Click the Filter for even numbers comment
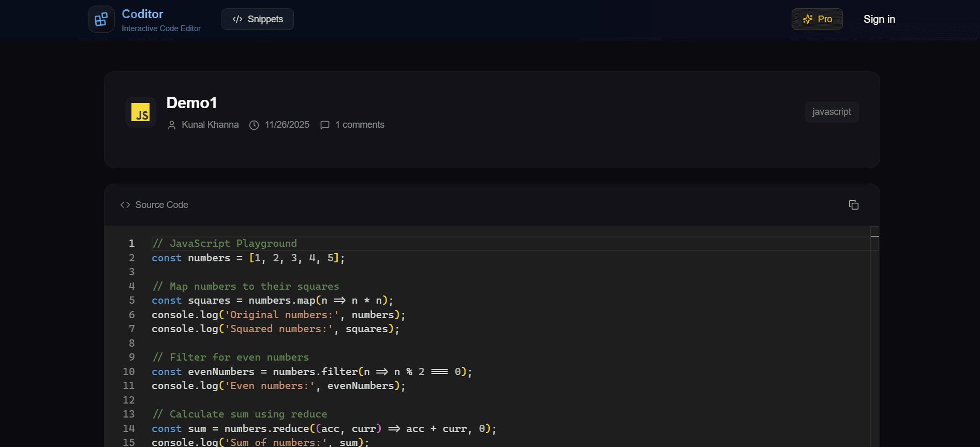Screen dimensions: 980x447 [231, 357]
